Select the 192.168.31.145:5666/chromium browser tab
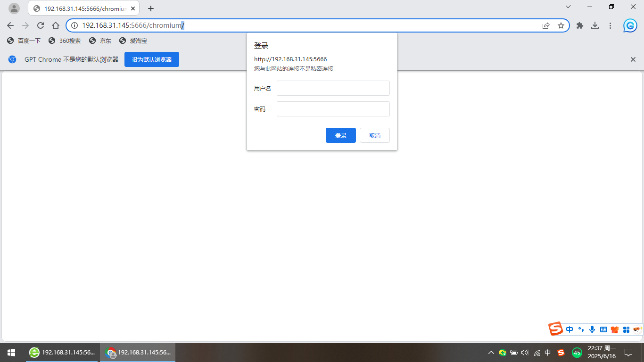This screenshot has width=644, height=362. coord(84,8)
